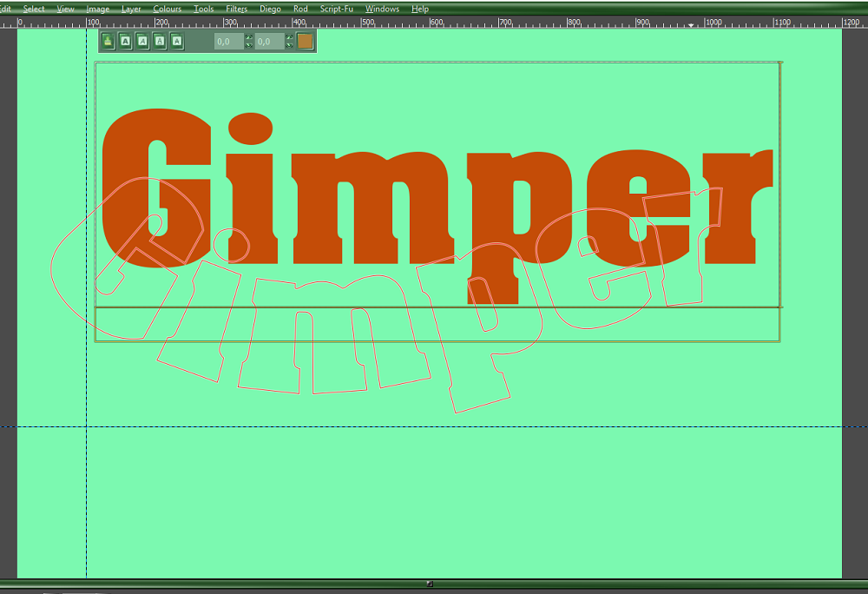Open the Colours menu
This screenshot has height=594, width=868.
168,9
